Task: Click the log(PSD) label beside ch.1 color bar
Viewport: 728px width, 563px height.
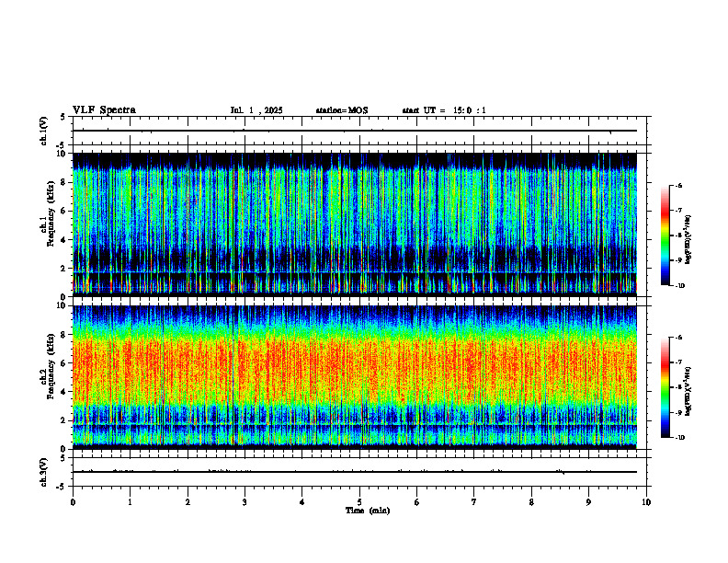Action: (688, 240)
